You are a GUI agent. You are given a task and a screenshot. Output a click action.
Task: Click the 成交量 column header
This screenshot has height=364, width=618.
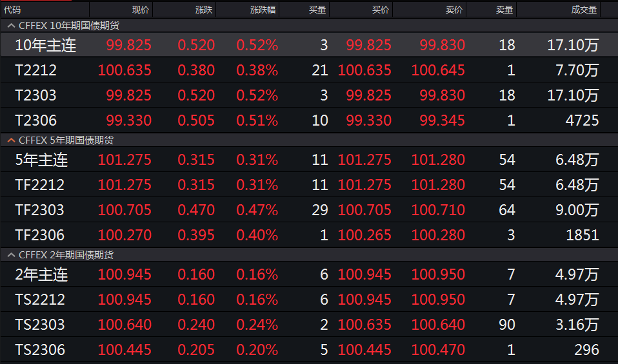584,10
